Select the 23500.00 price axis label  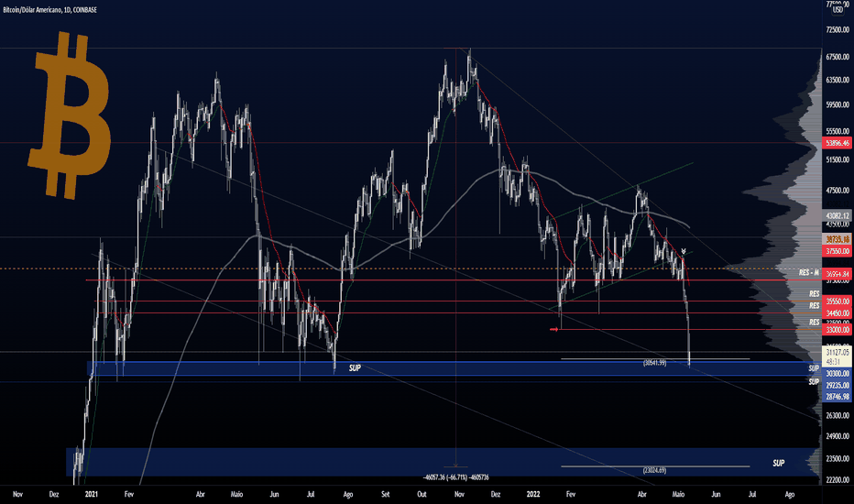click(838, 459)
